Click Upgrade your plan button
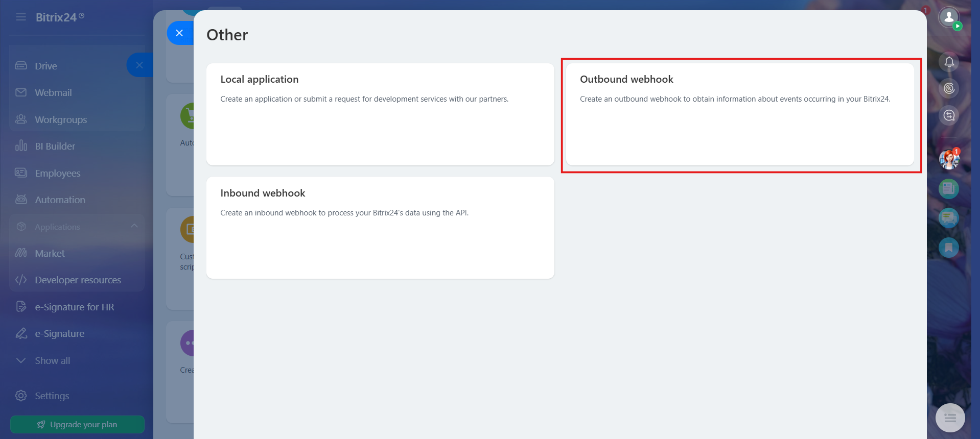The height and width of the screenshot is (439, 980). 77,424
